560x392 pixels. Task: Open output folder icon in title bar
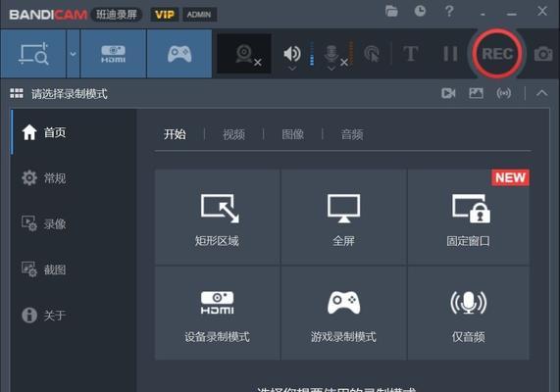click(391, 12)
